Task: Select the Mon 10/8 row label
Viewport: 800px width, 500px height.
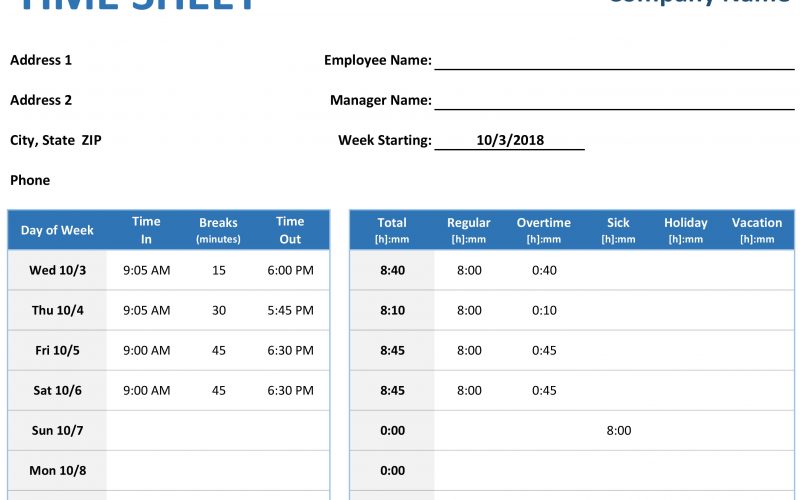Action: pyautogui.click(x=58, y=470)
